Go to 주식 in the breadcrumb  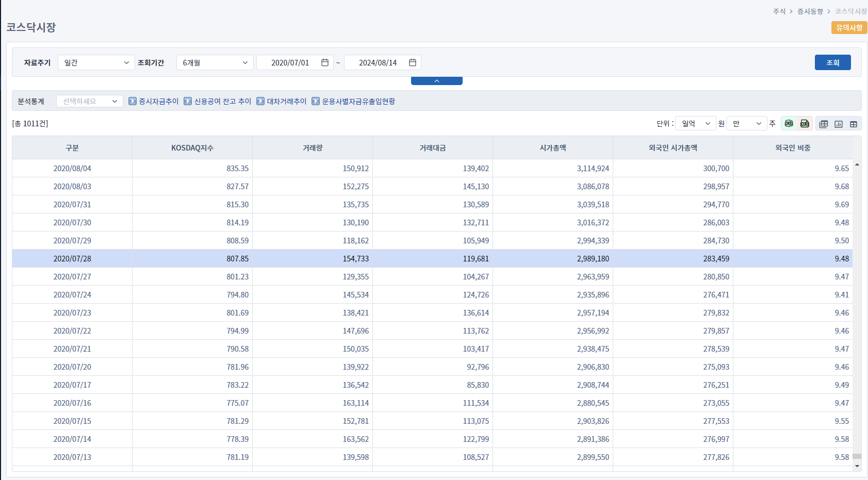coord(779,11)
